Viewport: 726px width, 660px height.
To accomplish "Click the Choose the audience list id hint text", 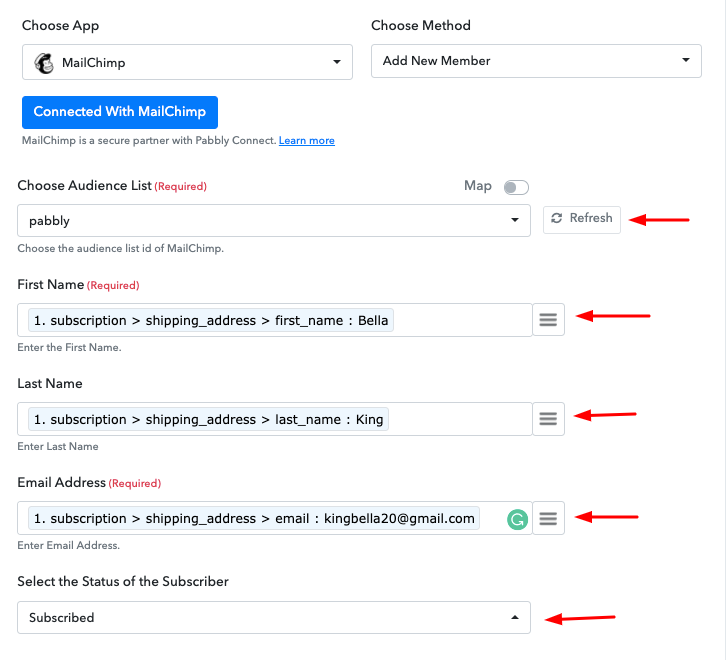I will (120, 249).
